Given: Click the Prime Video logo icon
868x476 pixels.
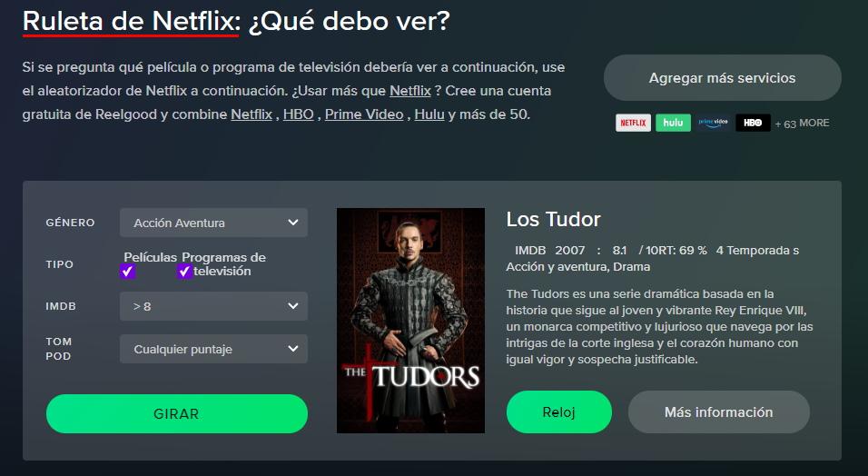Looking at the screenshot, I should pos(713,123).
